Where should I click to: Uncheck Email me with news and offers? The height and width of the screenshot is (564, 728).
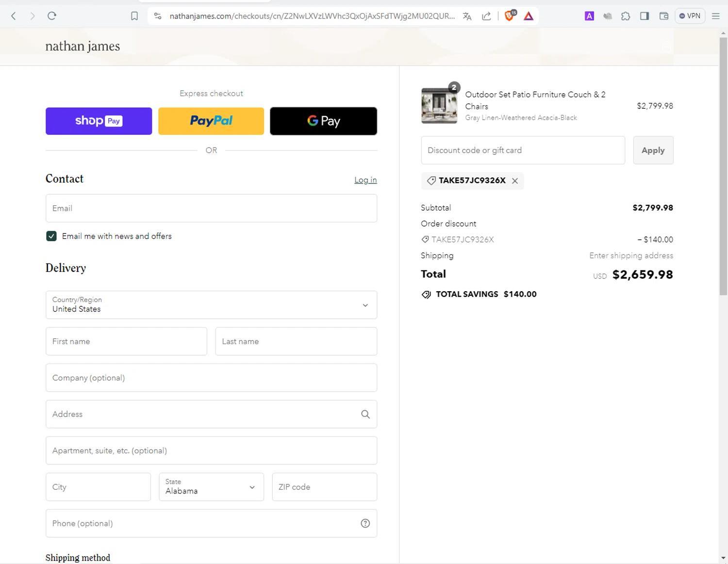coord(51,236)
